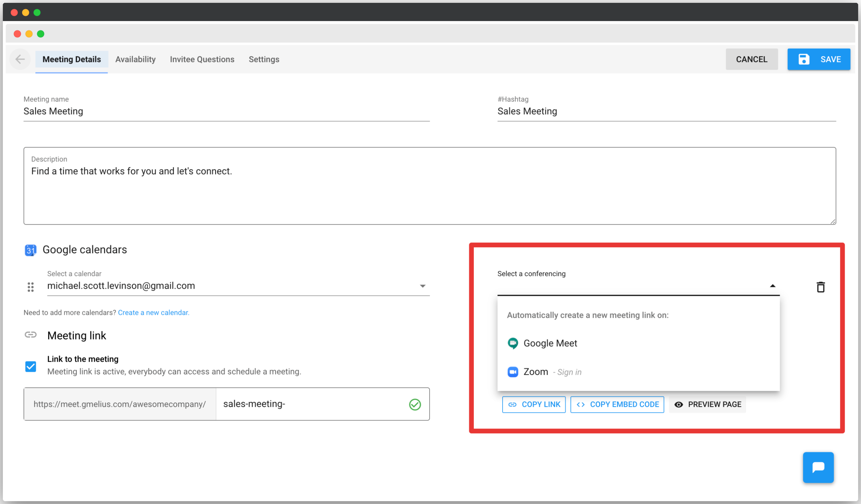This screenshot has width=861, height=504.
Task: Click the Meeting name input field
Action: pos(227,111)
